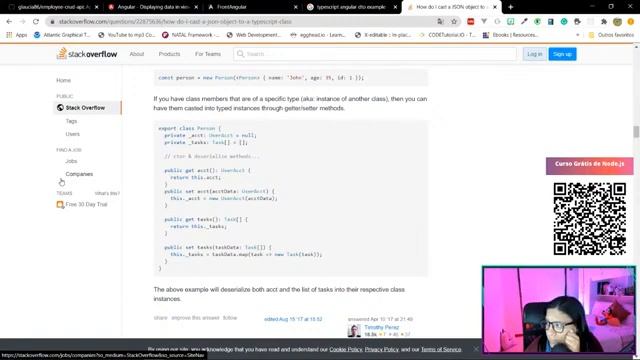Bookmark this page with the star icon
Screen dimensions: 640x360
[x=454, y=22]
